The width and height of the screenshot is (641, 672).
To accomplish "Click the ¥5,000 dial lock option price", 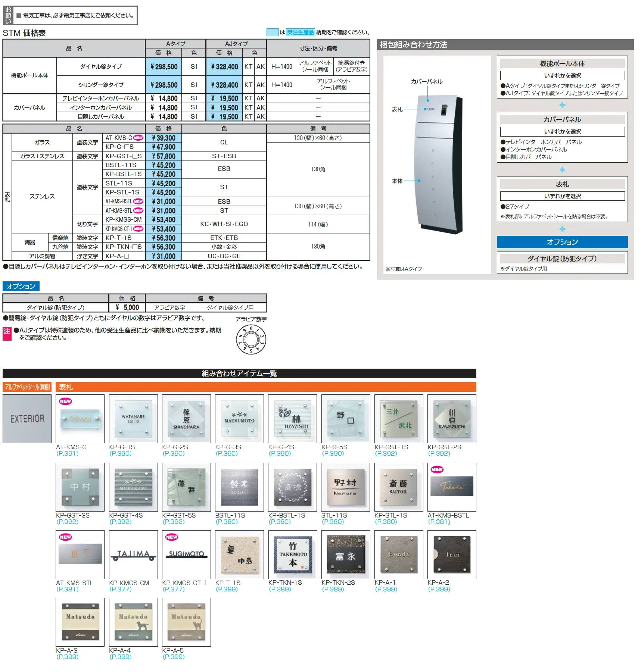I will point(127,307).
